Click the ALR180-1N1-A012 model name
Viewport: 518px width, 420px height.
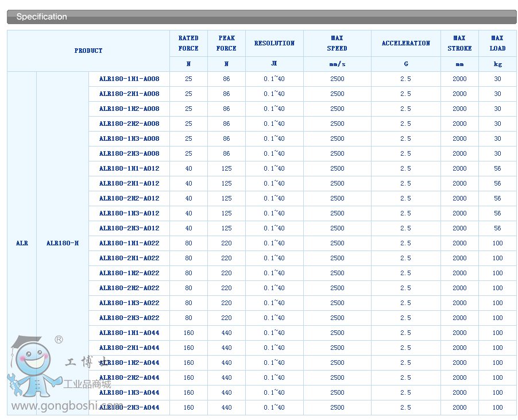[129, 168]
